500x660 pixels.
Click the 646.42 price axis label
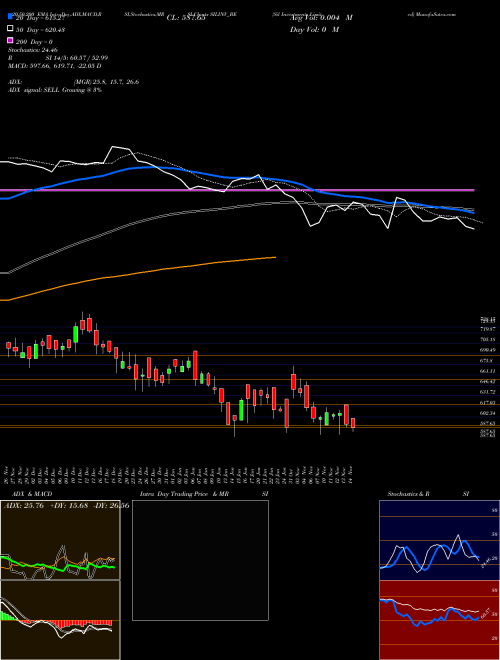pos(489,381)
